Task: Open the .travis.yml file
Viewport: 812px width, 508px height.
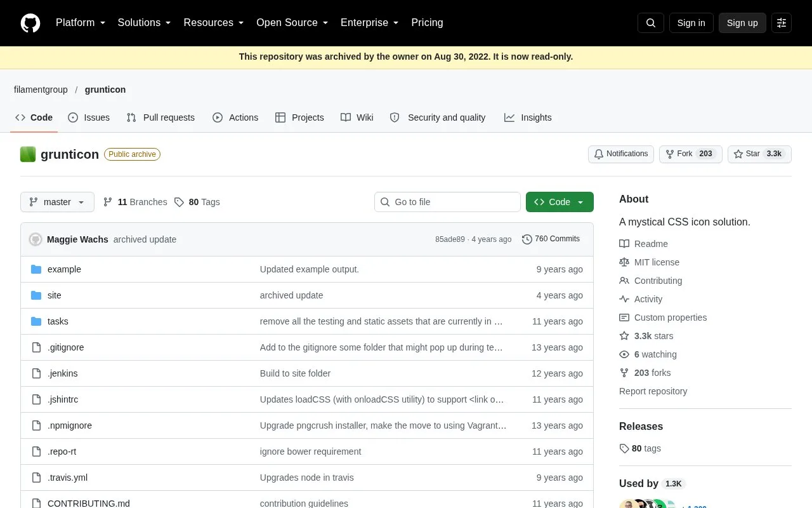Action: [x=68, y=478]
